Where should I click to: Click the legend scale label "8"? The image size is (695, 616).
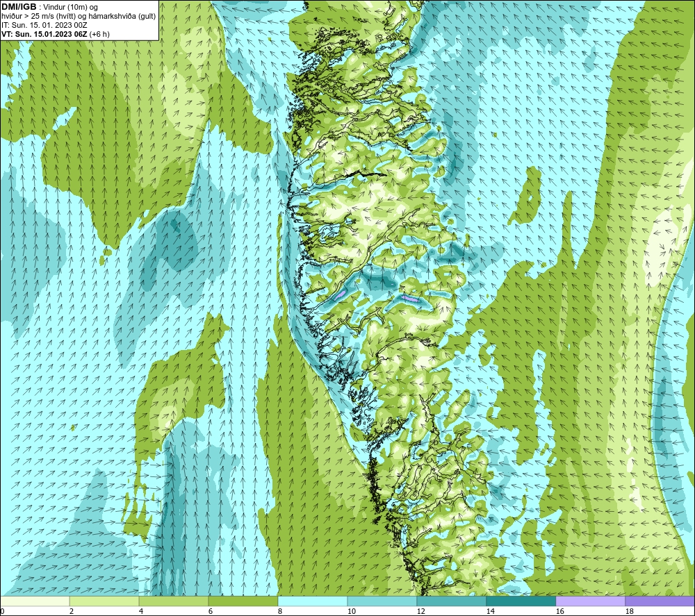279,612
